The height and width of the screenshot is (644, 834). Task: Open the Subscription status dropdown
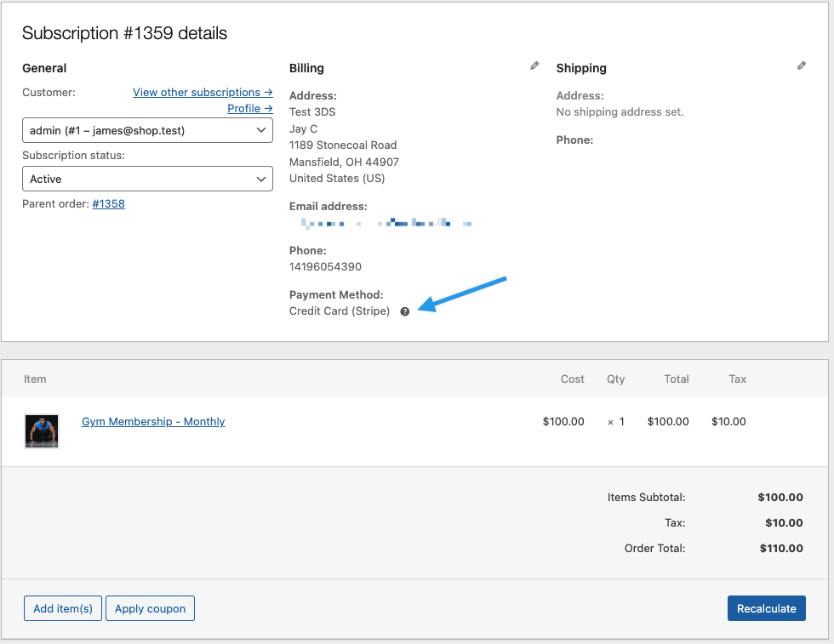[x=146, y=179]
